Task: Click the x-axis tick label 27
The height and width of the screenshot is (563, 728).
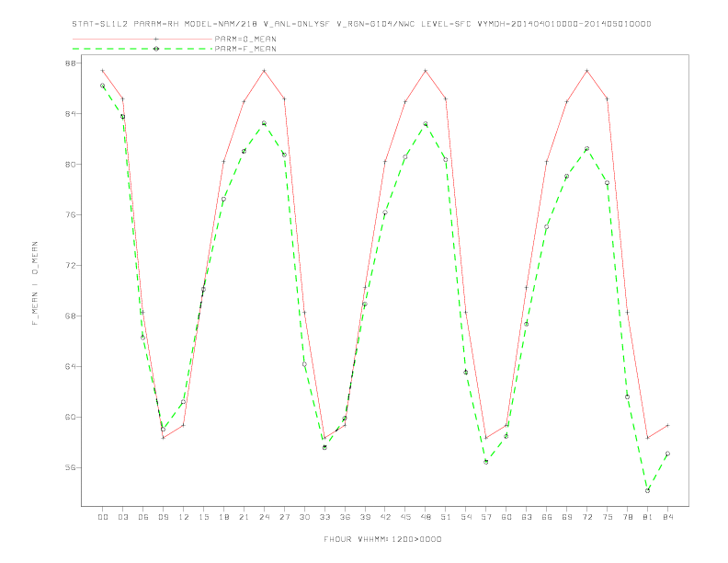Action: click(284, 517)
